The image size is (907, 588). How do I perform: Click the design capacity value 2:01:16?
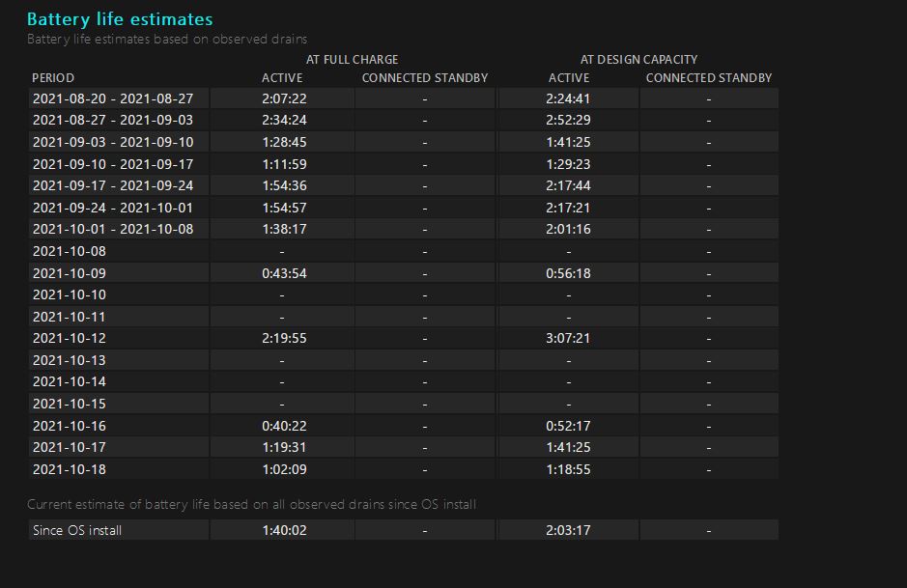pyautogui.click(x=568, y=229)
